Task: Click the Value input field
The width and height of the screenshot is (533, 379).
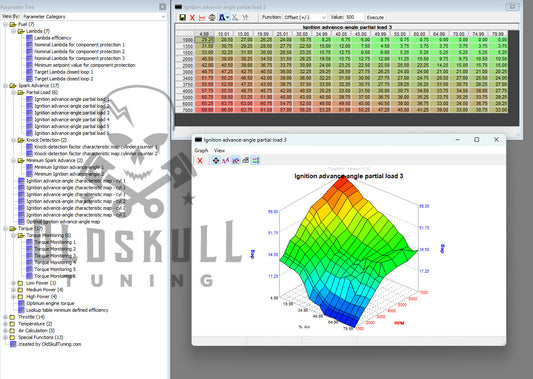Action: pos(354,17)
